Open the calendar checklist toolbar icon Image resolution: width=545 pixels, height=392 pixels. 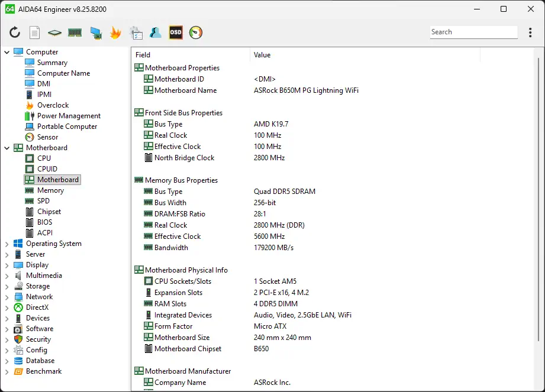(136, 33)
